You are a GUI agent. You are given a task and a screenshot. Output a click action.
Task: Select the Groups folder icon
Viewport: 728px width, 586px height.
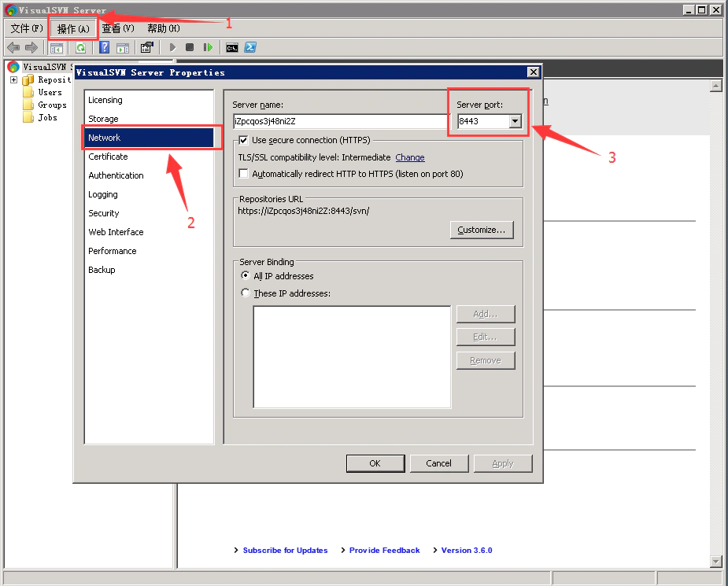point(28,105)
